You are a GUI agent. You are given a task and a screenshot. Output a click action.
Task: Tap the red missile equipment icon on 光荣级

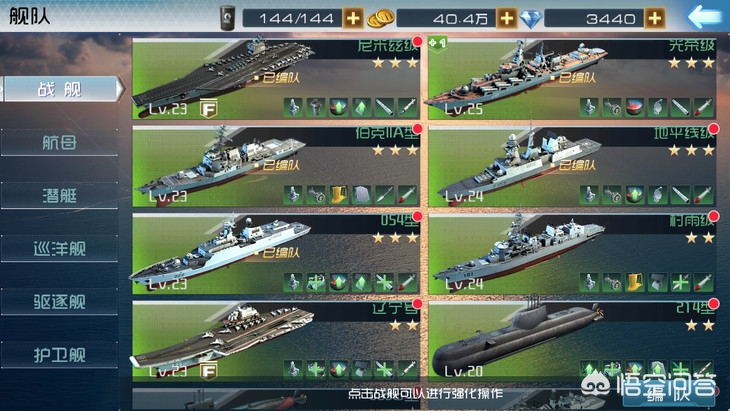(703, 107)
